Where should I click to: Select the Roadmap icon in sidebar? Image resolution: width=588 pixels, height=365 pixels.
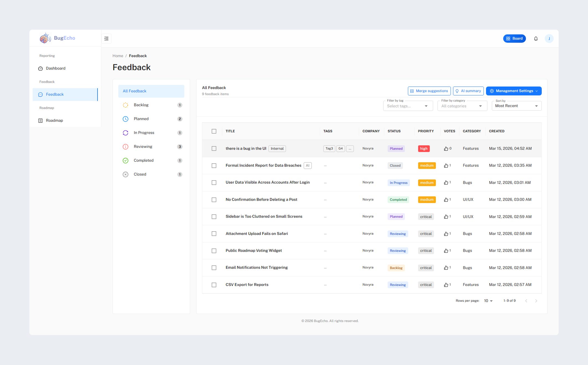pos(40,120)
